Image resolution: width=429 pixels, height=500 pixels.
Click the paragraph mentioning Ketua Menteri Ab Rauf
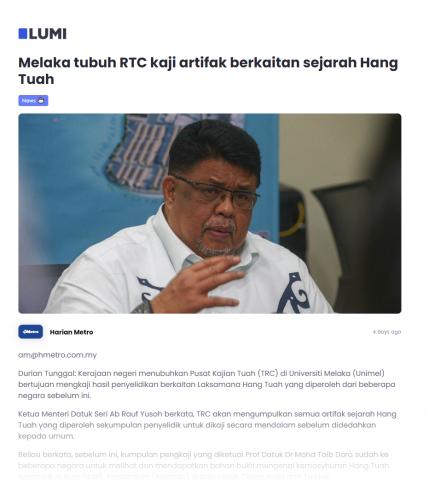[x=207, y=425]
